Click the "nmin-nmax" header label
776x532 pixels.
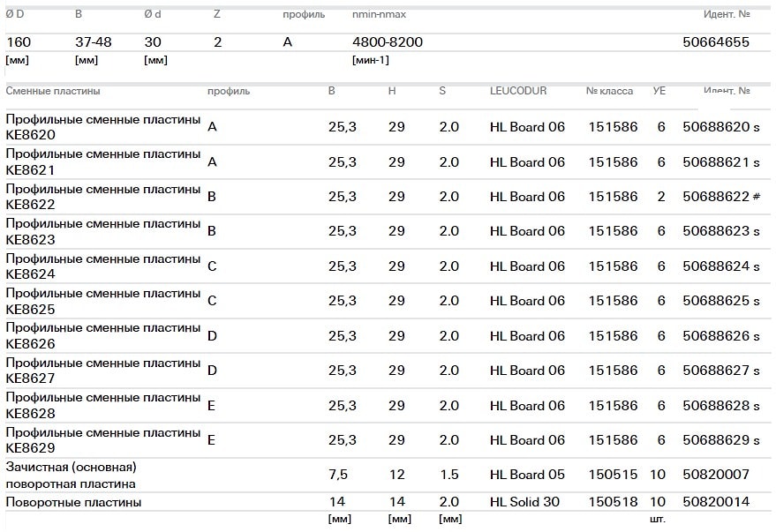379,15
